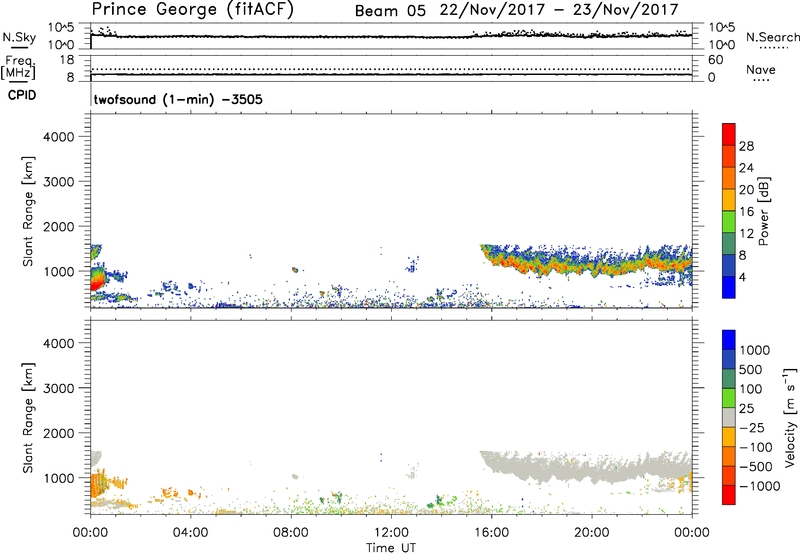
Task: Click the '4000' tick in the power panel
Action: 58,137
